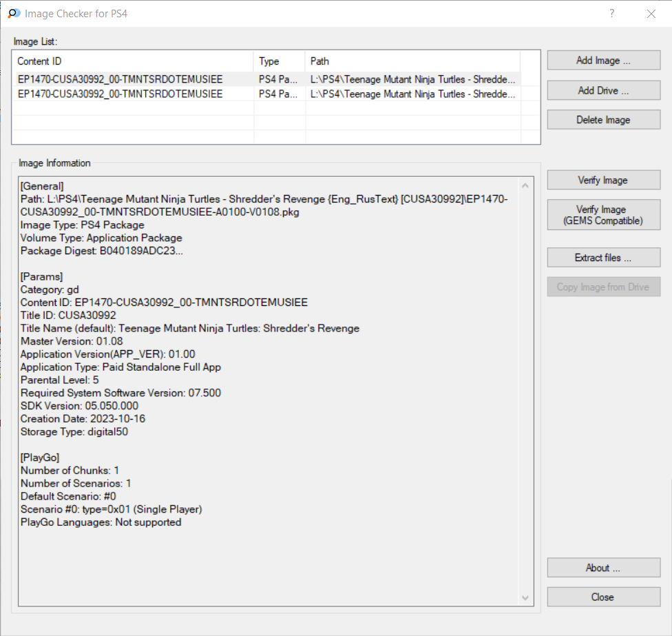Sort list by Content ID column header
Viewport: 672px width, 636px height.
[133, 61]
